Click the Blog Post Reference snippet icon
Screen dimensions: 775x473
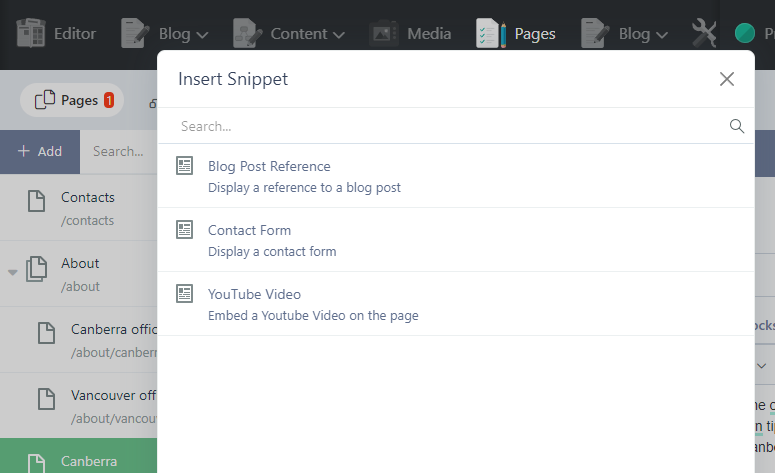184,166
